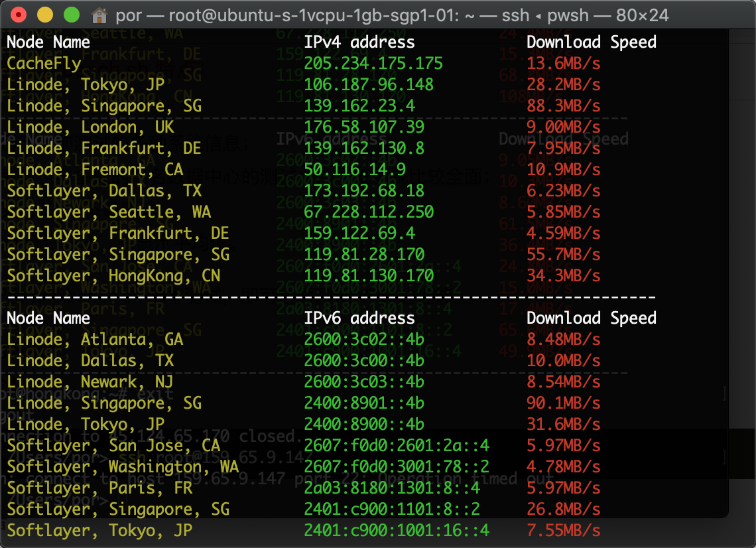Select IP address 119.81.130.170
Viewport: 756px width, 548px height.
(x=368, y=276)
